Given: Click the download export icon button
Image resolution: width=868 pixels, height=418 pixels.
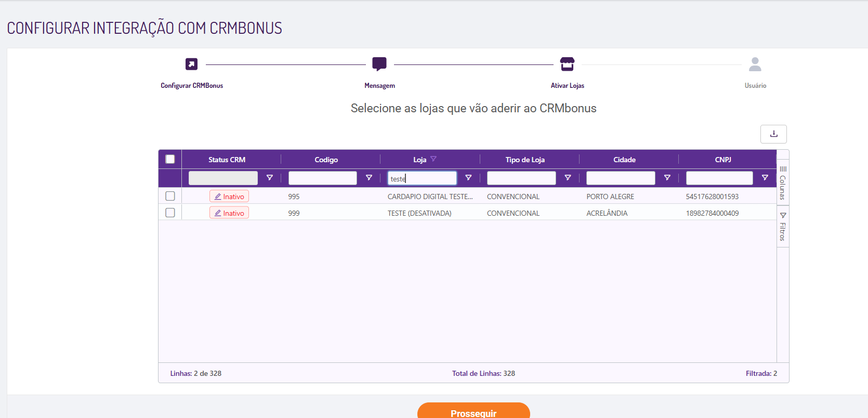Looking at the screenshot, I should point(773,134).
